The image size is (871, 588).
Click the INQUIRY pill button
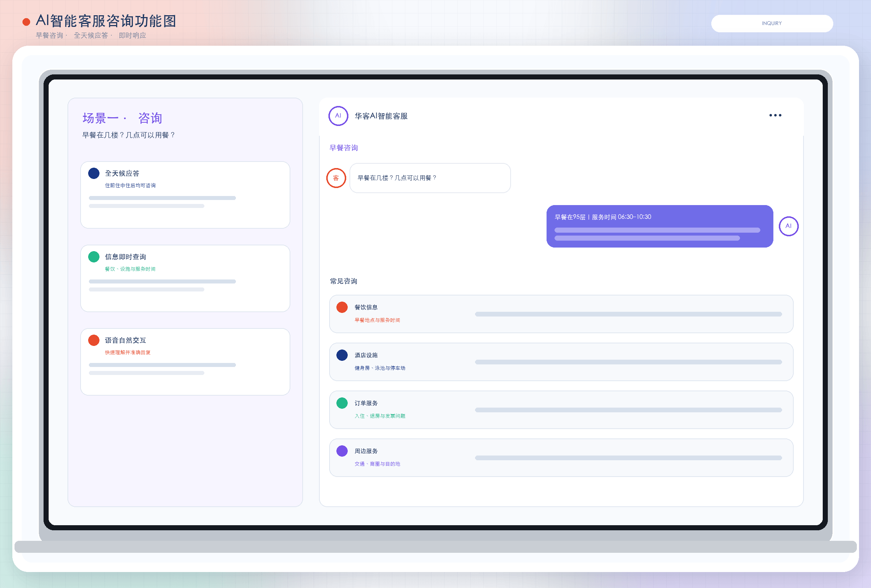pyautogui.click(x=772, y=24)
